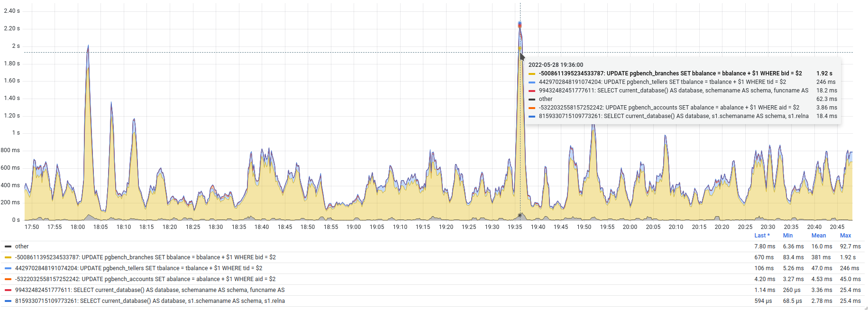Click the 260 µs Min value in the legend
Viewport: 868px width, 310px height.
(x=792, y=290)
